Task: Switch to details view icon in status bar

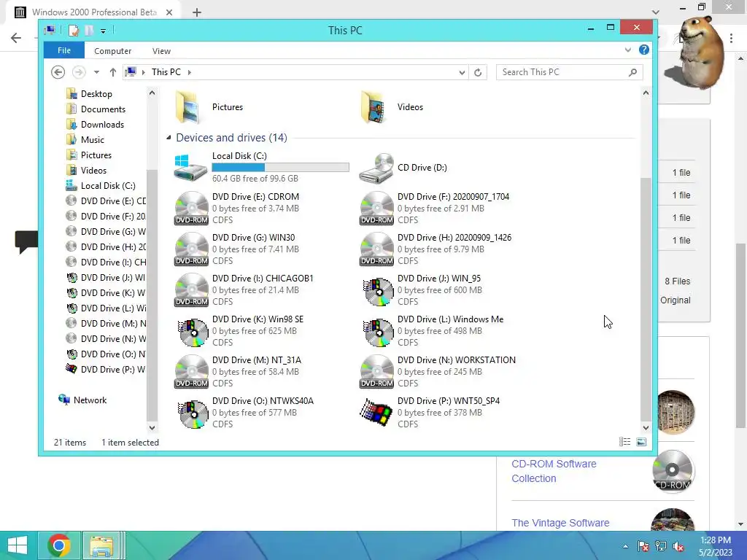Action: pos(624,442)
